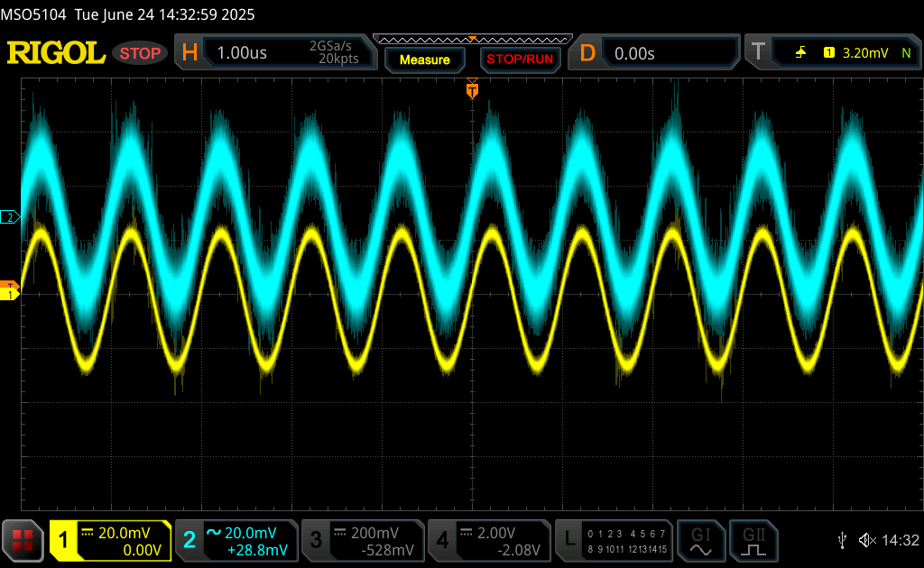
Task: Toggle channel 1 20.0mV display
Action: [x=110, y=540]
